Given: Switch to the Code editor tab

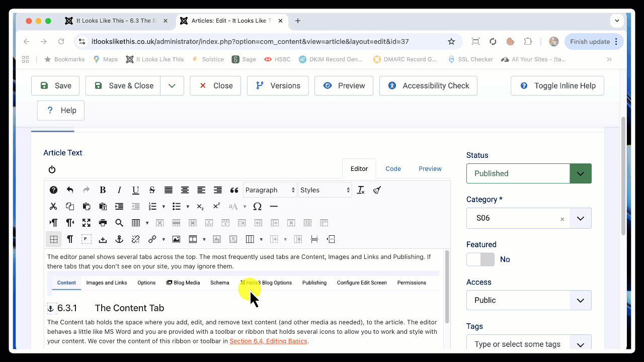Looking at the screenshot, I should (x=393, y=169).
